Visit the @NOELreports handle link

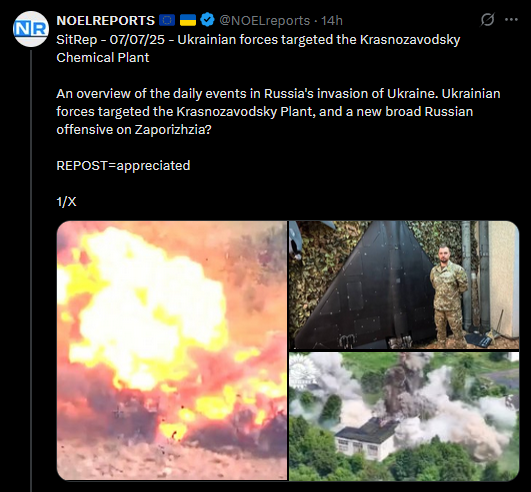click(x=264, y=21)
